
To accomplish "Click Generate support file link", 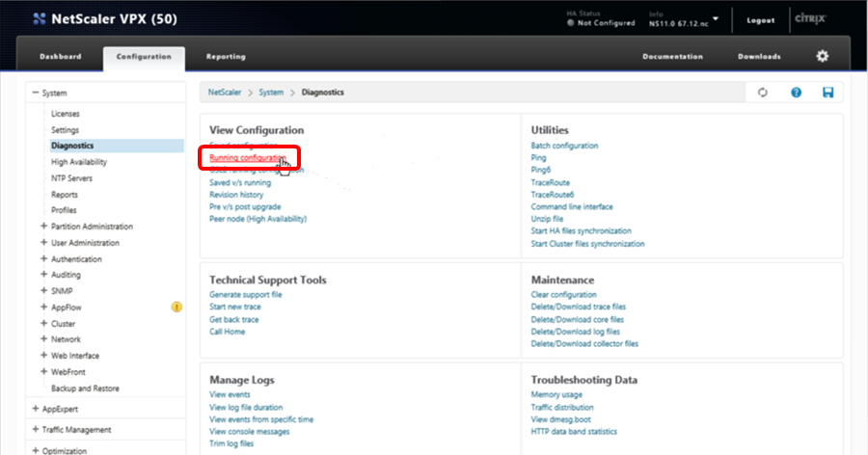I will click(246, 295).
